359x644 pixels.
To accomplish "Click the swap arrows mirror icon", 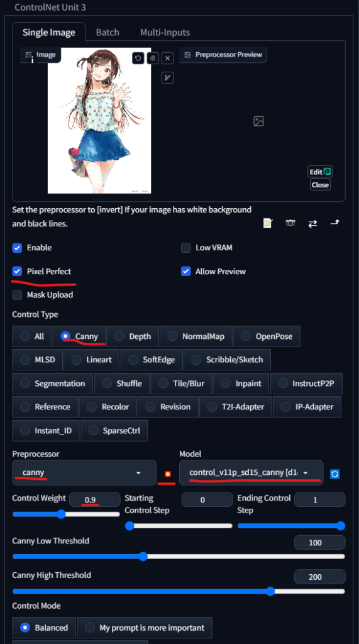I will [x=312, y=223].
